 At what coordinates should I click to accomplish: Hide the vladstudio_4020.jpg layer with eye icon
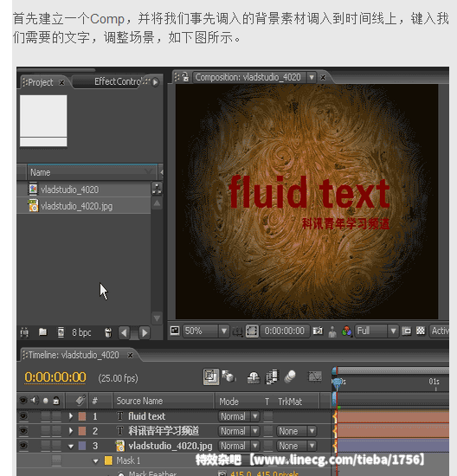point(23,446)
